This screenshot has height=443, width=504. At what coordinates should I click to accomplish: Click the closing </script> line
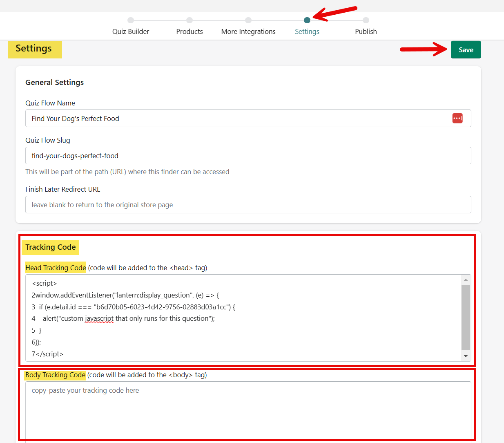[x=47, y=354]
